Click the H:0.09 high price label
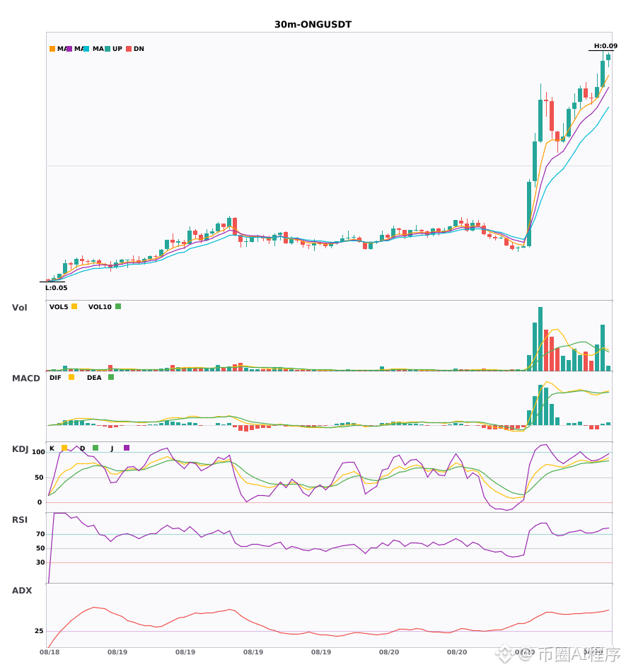This screenshot has height=672, width=626. 605,46
